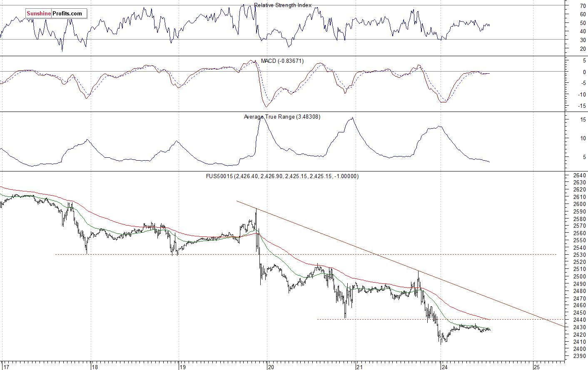
Task: Click Average True Range axis value 15
Action: coord(583,120)
